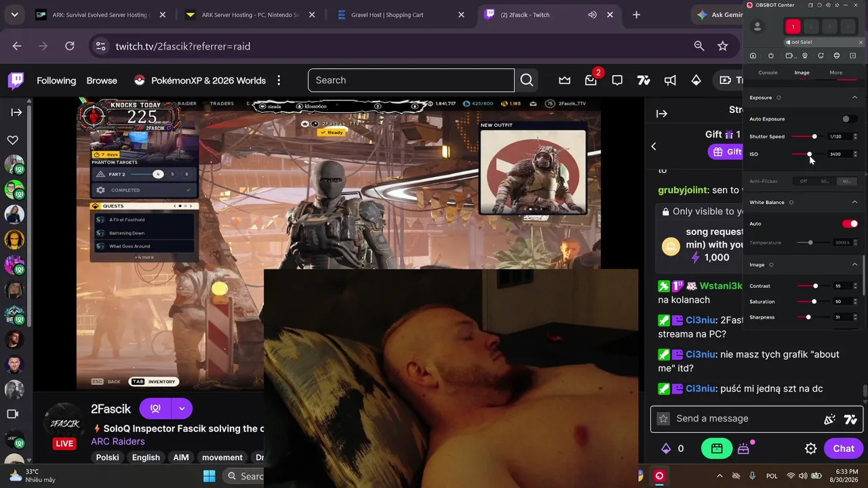Open the OBSBOT beauty face icon

pyautogui.click(x=837, y=56)
